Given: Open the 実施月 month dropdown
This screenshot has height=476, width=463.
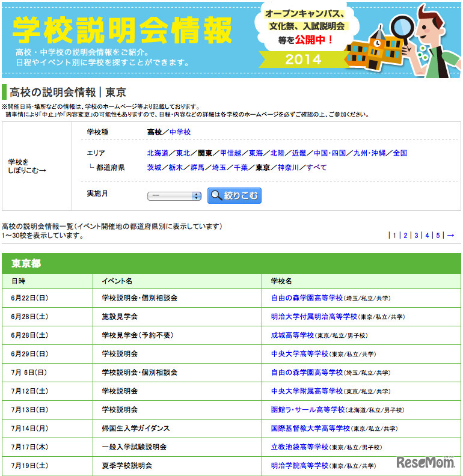Looking at the screenshot, I should (x=174, y=196).
